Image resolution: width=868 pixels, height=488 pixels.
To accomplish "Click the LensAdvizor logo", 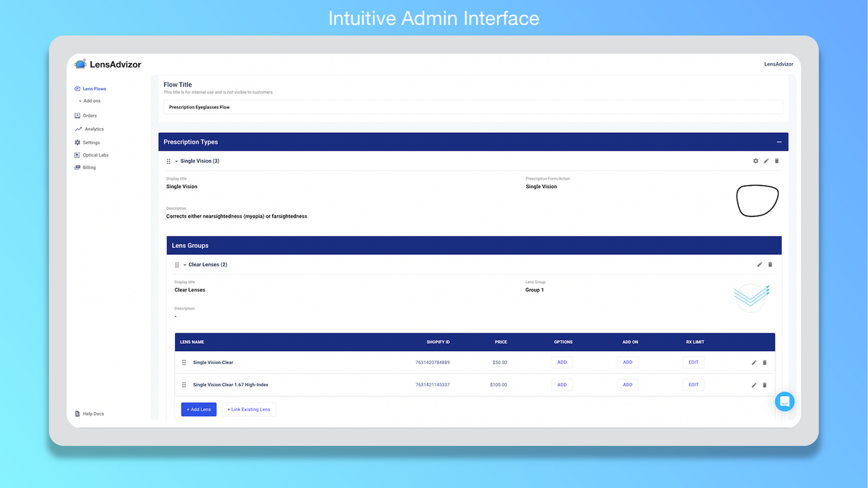I will 108,64.
